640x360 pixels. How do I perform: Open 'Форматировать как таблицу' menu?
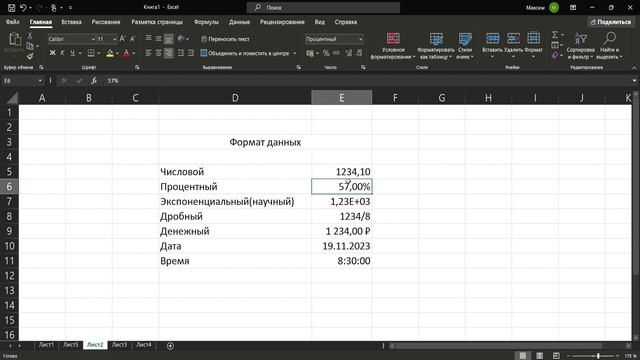436,46
